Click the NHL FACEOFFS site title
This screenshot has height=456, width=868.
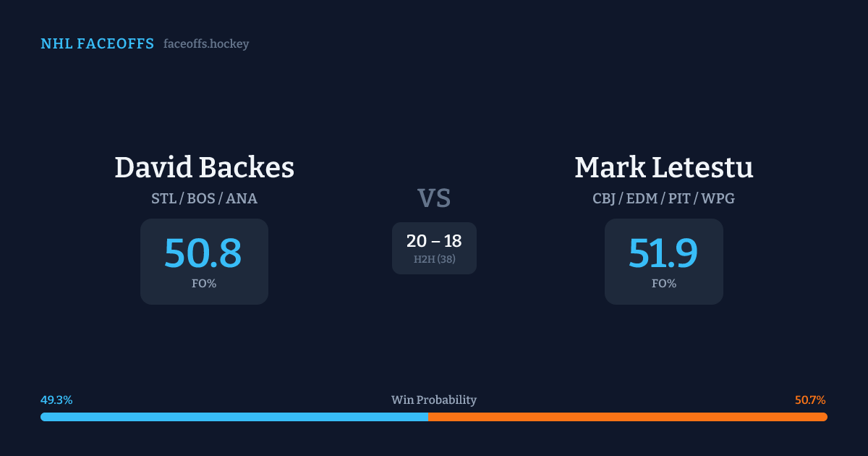(x=97, y=44)
